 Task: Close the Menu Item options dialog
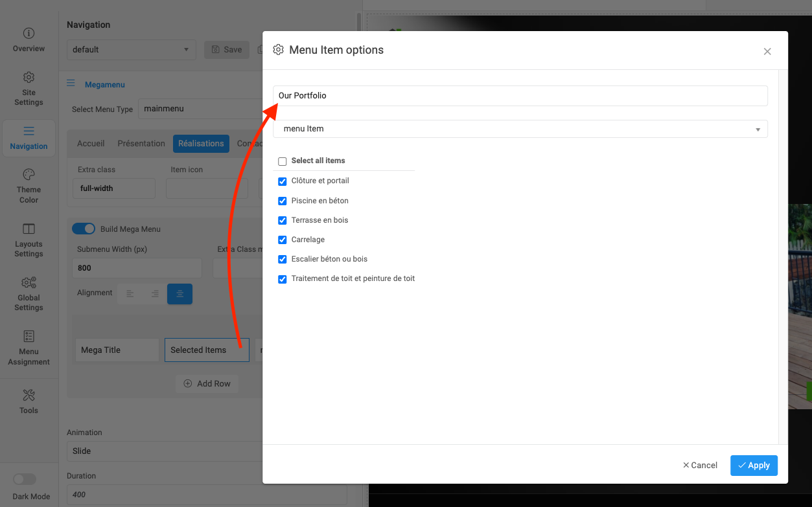point(767,51)
